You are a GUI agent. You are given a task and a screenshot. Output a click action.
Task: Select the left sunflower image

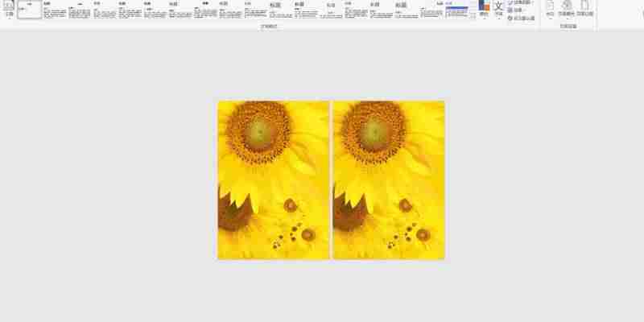point(273,180)
